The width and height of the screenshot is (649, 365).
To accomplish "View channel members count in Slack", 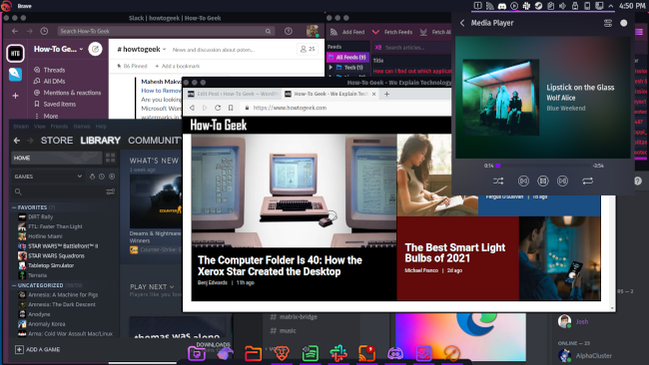I will click(x=308, y=49).
